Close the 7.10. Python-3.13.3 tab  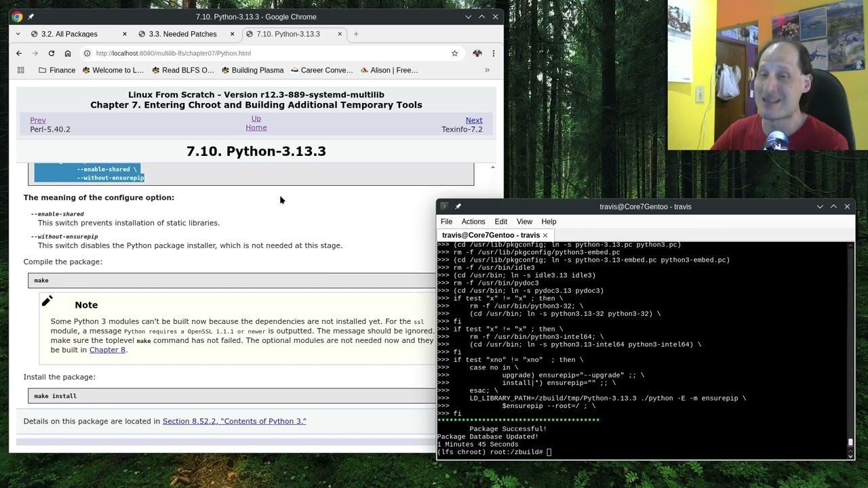340,34
